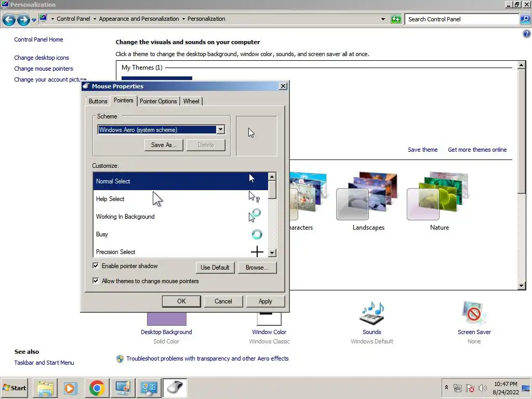Open the address bar history dropdown
532x399 pixels.
pos(383,19)
